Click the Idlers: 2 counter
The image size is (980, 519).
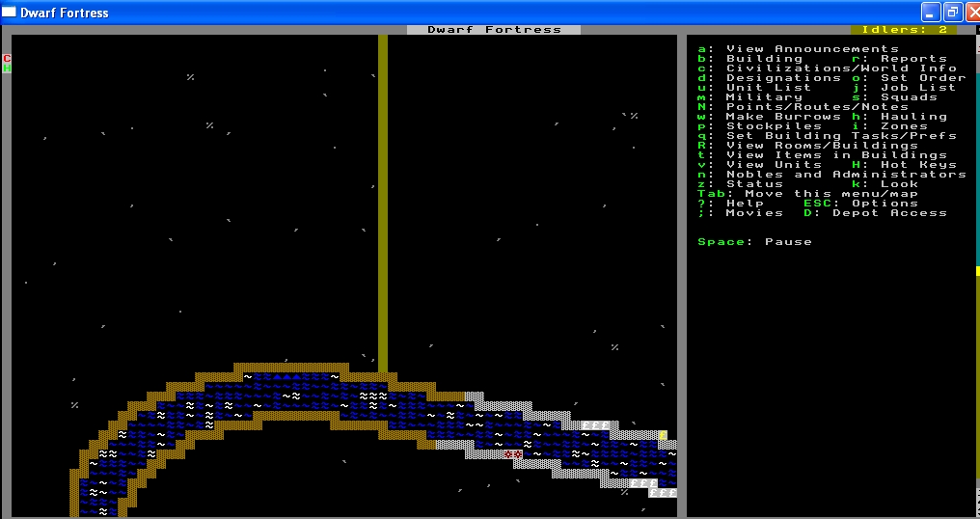903,30
